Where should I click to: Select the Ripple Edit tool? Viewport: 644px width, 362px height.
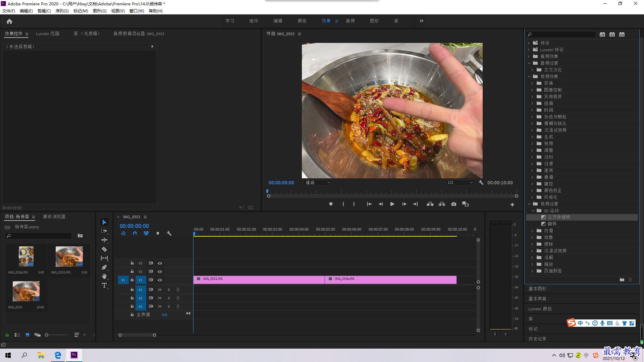click(104, 240)
